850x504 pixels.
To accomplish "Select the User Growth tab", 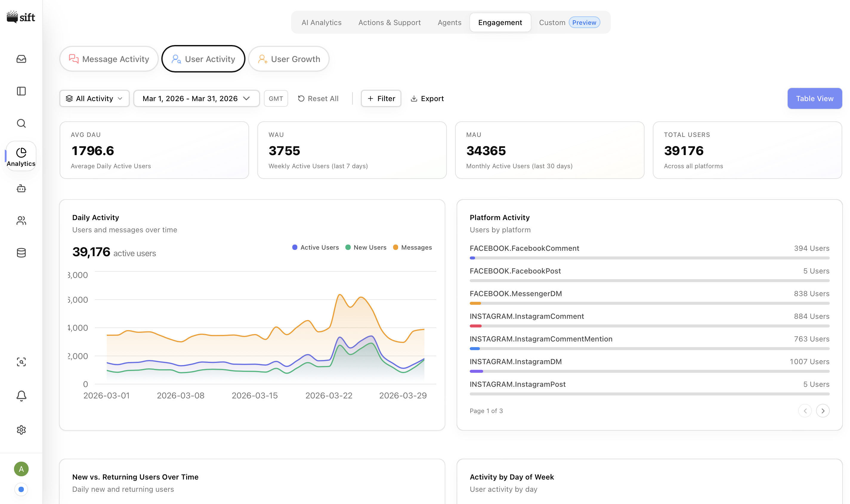I will point(289,59).
